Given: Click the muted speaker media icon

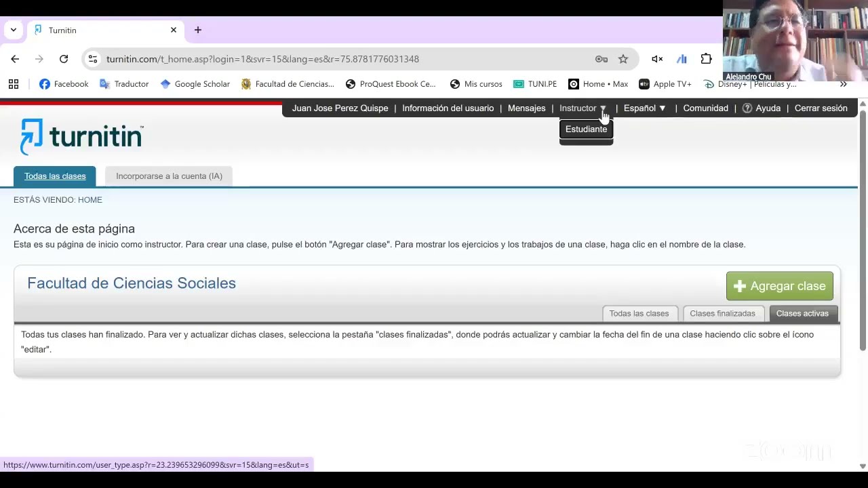Looking at the screenshot, I should 657,59.
